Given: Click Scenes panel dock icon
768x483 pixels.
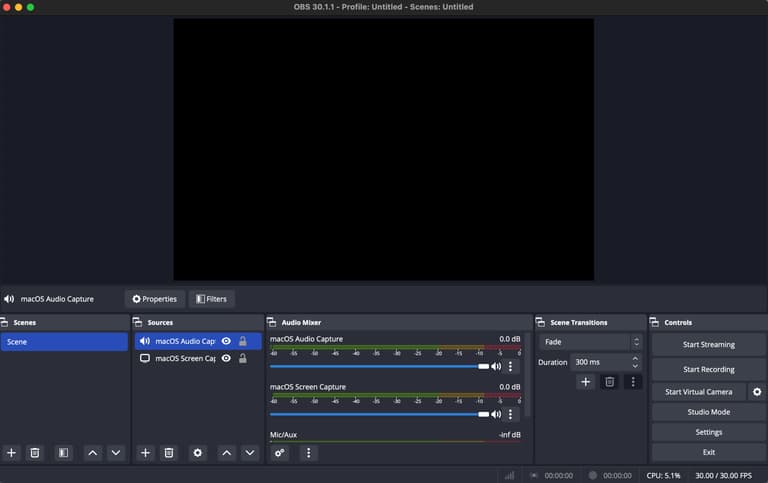Looking at the screenshot, I should point(4,322).
